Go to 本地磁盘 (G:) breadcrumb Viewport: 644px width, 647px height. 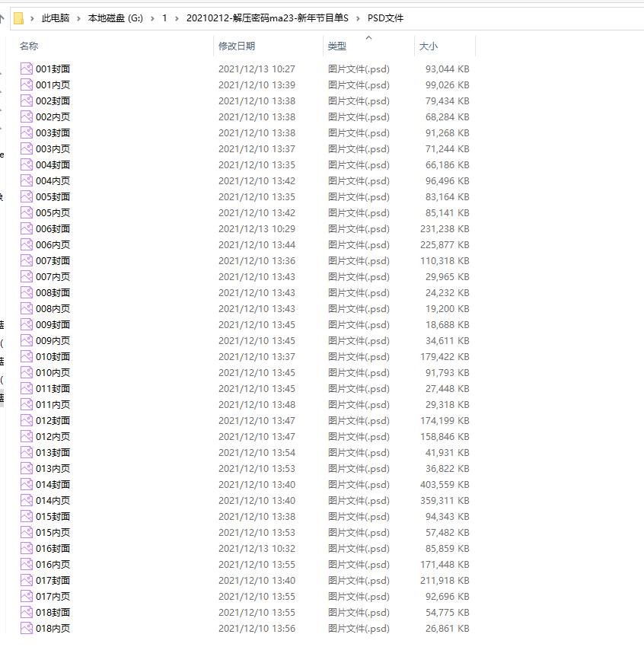116,18
